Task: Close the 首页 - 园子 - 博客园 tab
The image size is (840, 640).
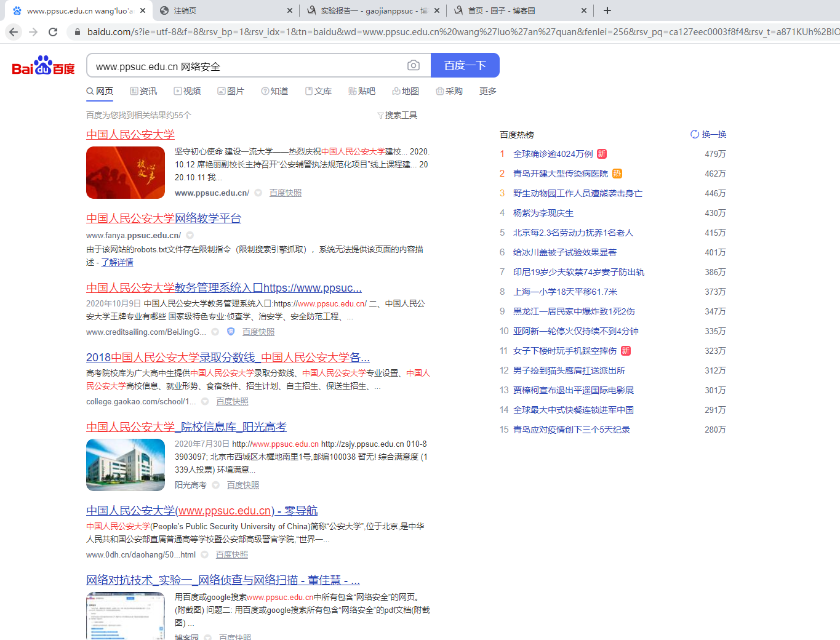Action: click(584, 10)
